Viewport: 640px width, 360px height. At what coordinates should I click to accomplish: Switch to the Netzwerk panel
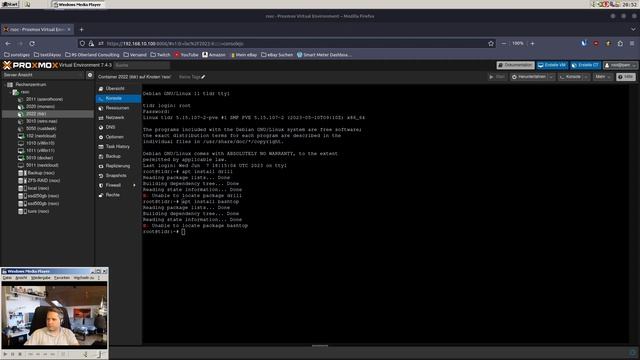[118, 118]
